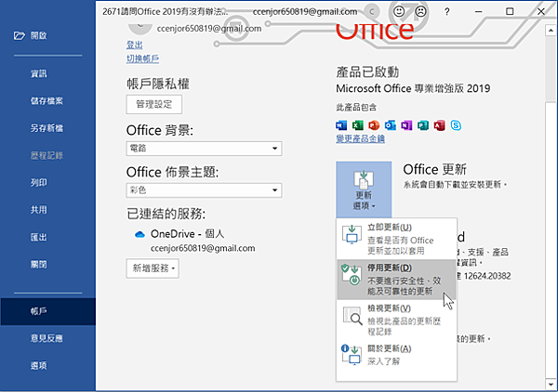Click the 產品已啟動 heading
The width and height of the screenshot is (558, 392).
pos(367,72)
